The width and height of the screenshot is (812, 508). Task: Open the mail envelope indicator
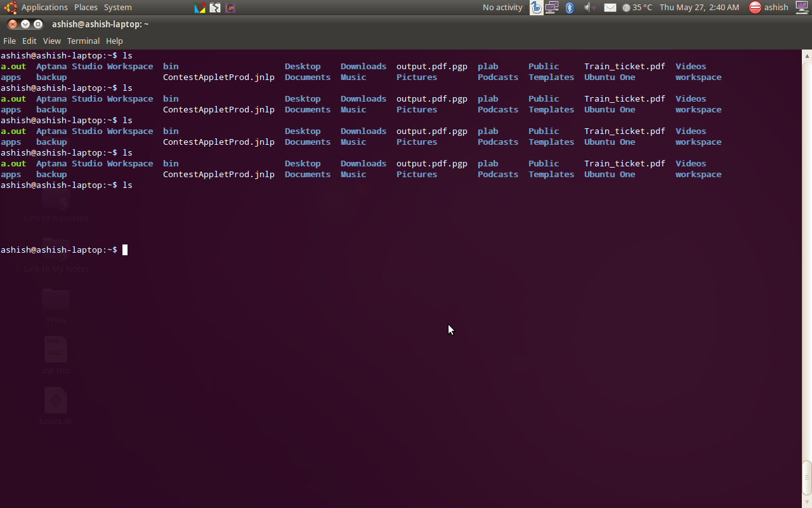(x=610, y=8)
